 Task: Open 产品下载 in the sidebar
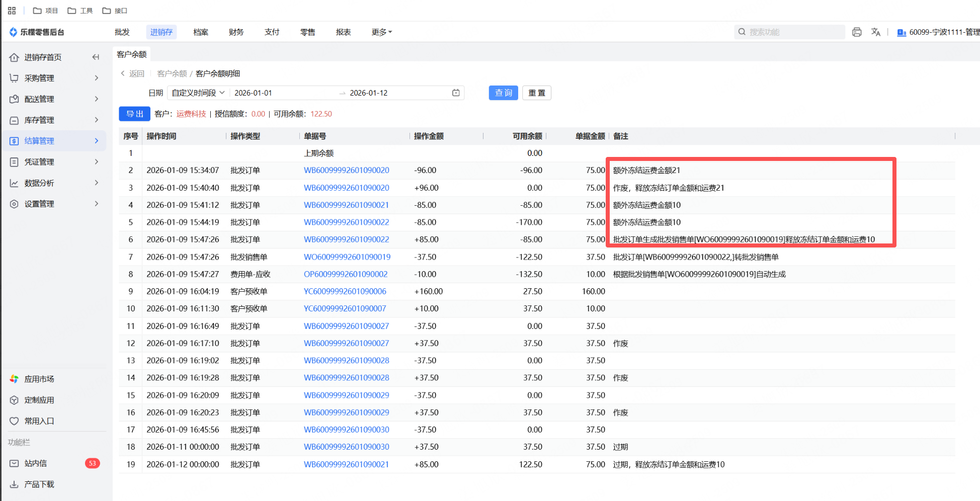39,484
